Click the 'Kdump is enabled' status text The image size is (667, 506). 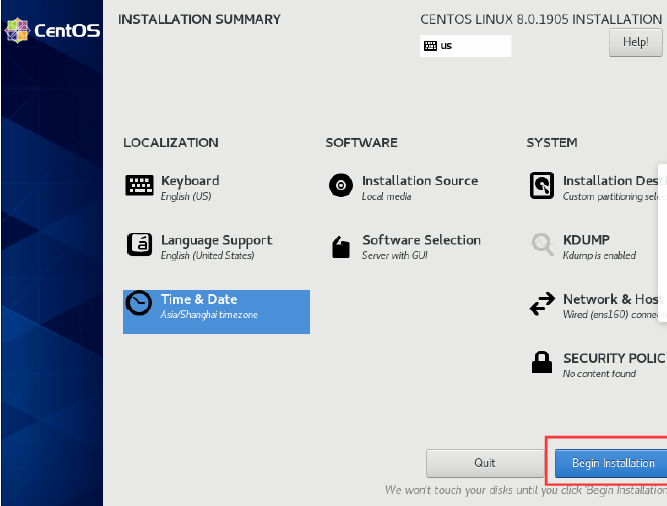point(599,256)
